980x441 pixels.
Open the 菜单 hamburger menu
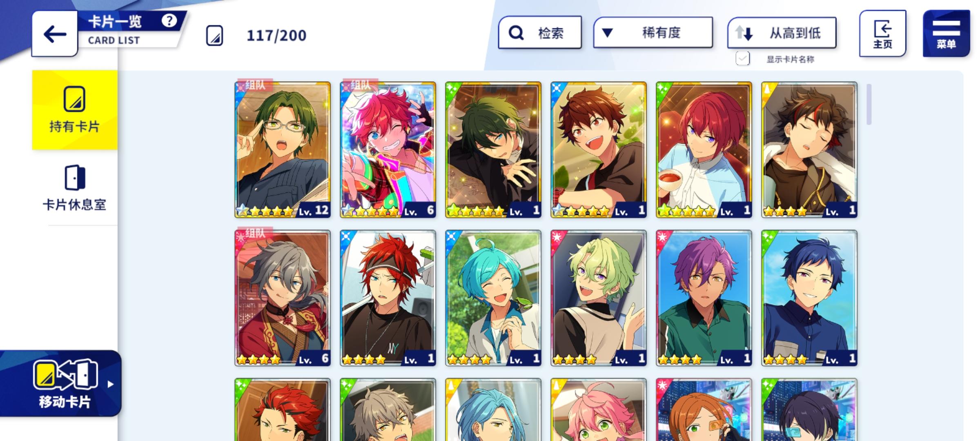946,34
